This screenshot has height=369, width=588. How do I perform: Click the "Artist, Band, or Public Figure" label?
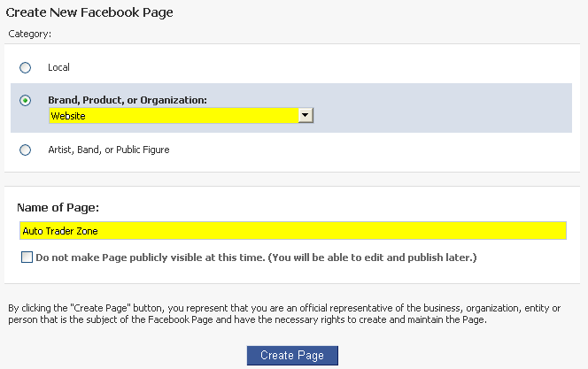108,150
